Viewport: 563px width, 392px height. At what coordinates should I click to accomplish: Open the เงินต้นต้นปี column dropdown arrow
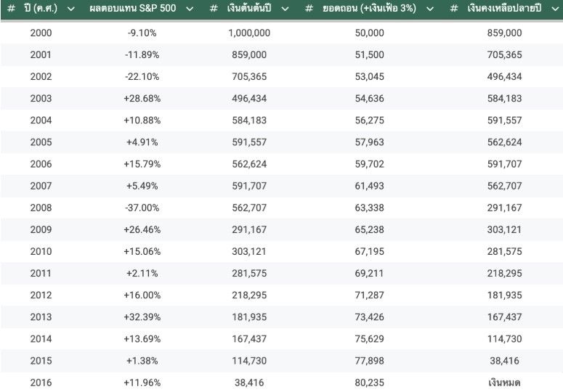(x=285, y=9)
